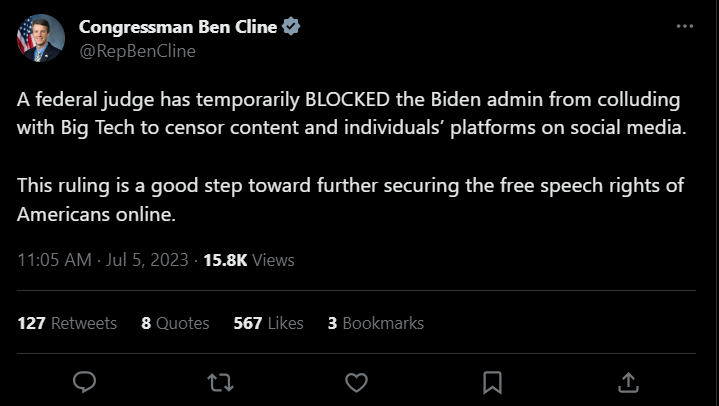
Task: Like the tweet with the heart icon
Action: click(356, 381)
